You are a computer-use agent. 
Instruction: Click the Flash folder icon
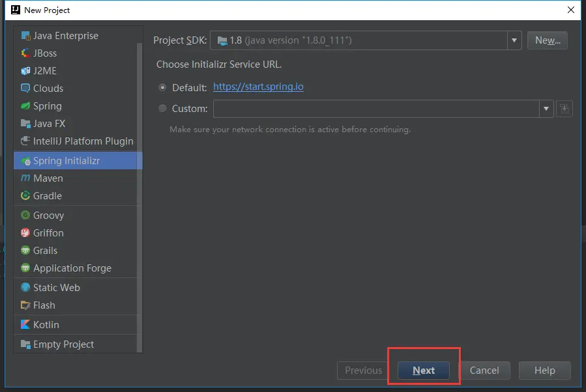pos(25,305)
